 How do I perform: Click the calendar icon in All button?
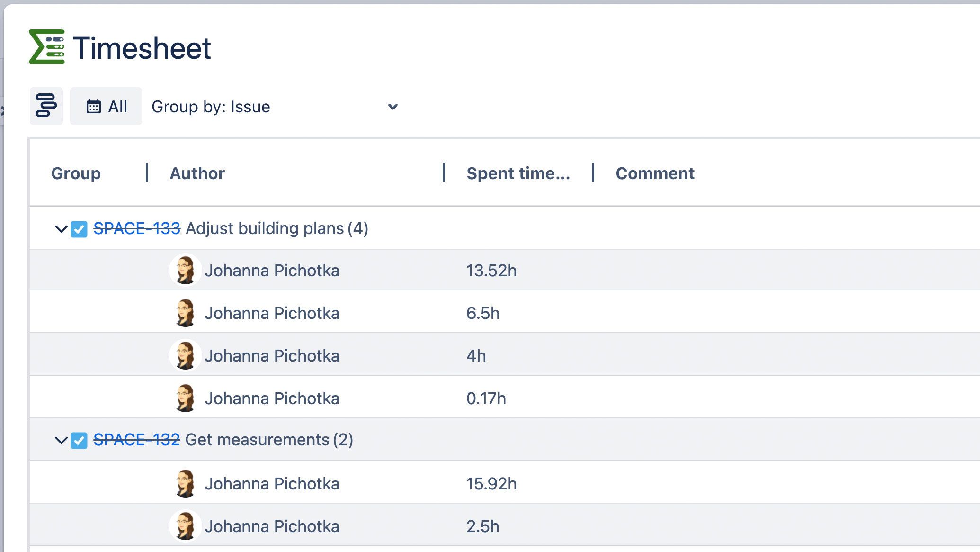(x=93, y=107)
